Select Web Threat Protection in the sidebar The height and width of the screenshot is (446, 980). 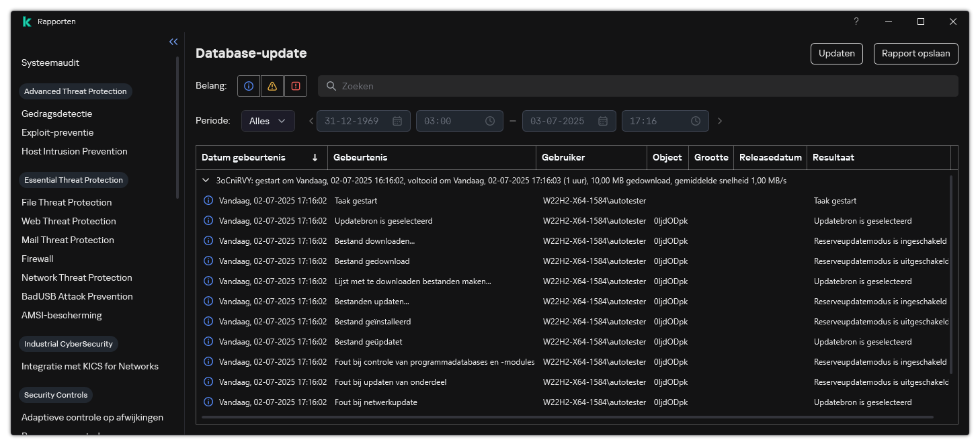point(69,221)
